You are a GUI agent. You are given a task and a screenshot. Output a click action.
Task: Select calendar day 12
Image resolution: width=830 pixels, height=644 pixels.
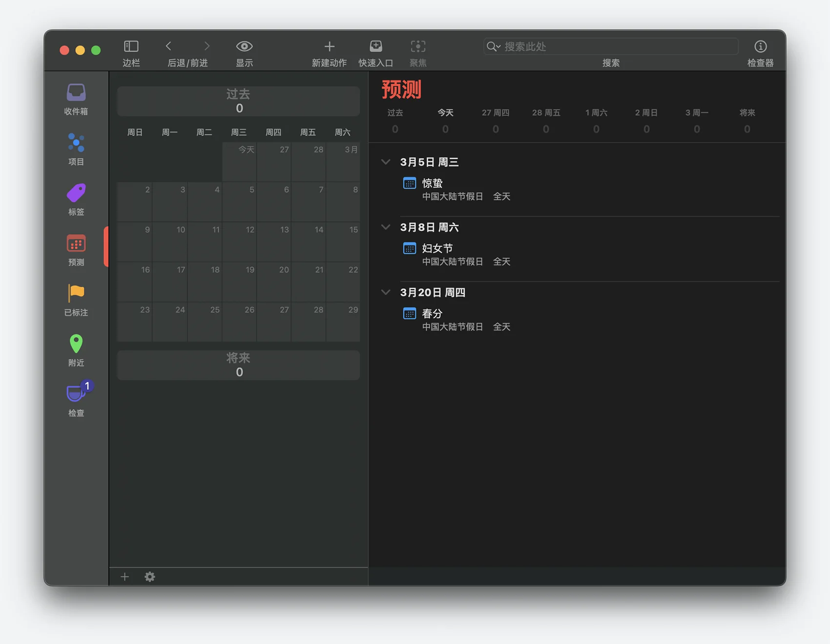(x=239, y=241)
